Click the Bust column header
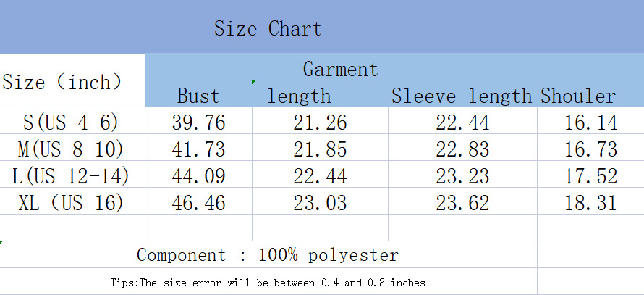Screen dimensions: 644x295 pyautogui.click(x=198, y=96)
